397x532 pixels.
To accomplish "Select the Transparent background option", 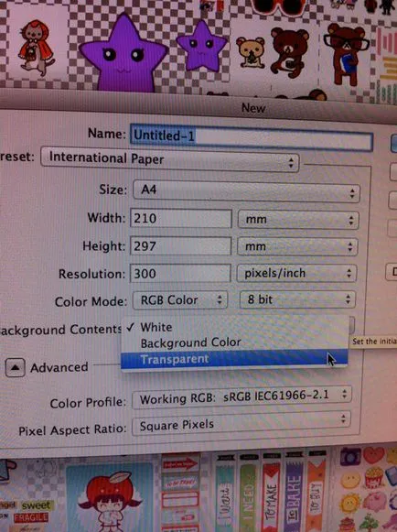I will 234,359.
